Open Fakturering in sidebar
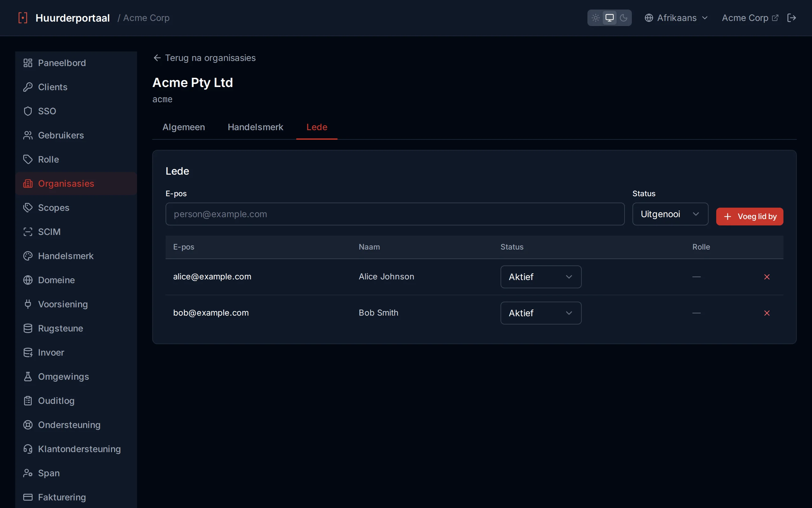812x508 pixels. pos(76,497)
